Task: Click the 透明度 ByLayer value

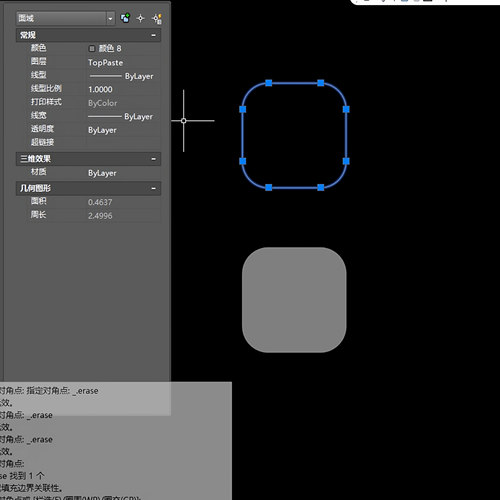Action: click(x=102, y=130)
